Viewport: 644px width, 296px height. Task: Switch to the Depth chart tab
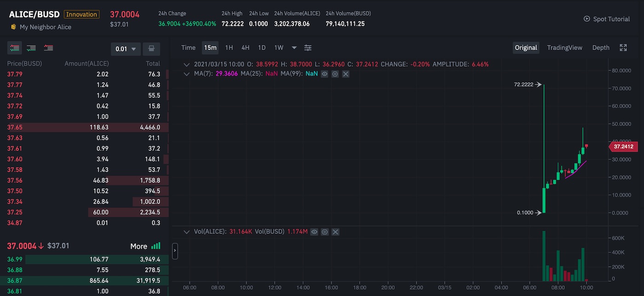click(601, 48)
